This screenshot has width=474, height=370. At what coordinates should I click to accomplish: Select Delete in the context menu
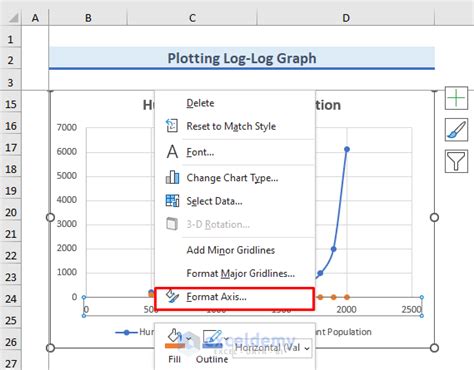click(x=200, y=103)
